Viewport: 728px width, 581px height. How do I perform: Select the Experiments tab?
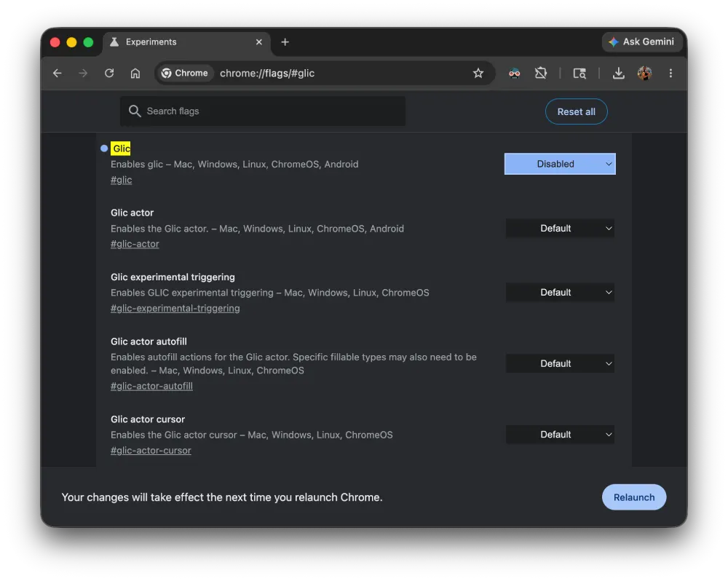coord(186,42)
